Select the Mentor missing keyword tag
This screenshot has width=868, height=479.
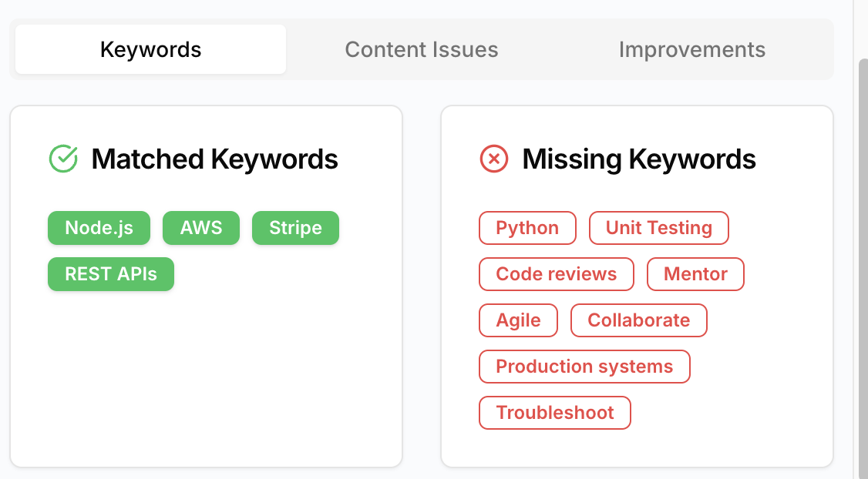coord(695,274)
